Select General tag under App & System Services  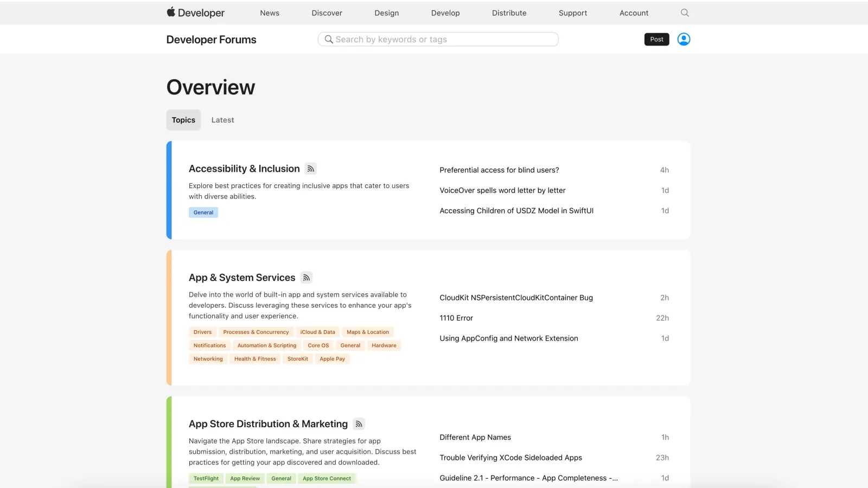coord(350,345)
